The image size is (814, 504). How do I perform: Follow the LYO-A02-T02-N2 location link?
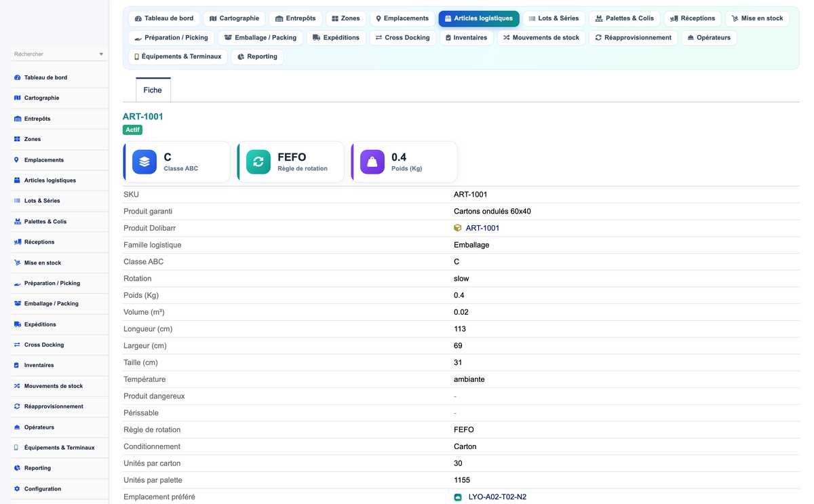pyautogui.click(x=497, y=497)
